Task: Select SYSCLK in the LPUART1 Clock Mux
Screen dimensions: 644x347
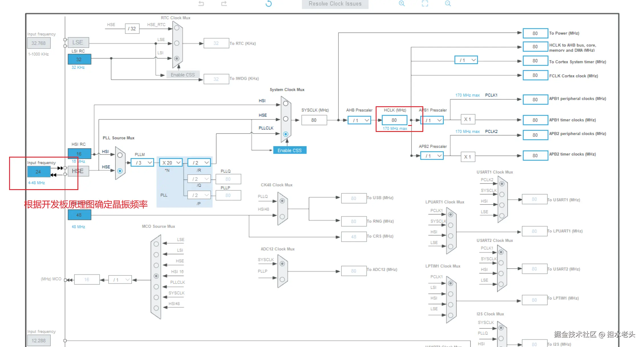Action: pyautogui.click(x=451, y=225)
